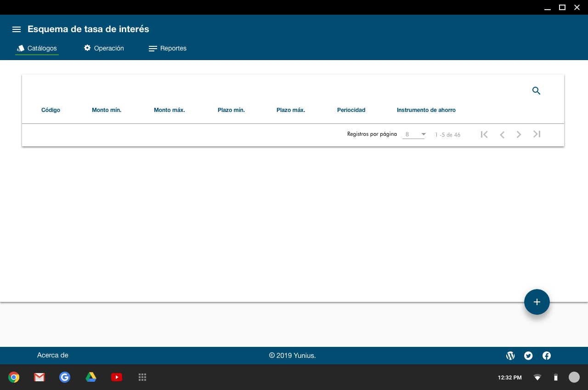
Task: Sort by Instrumento de ahorro column header
Action: point(426,110)
